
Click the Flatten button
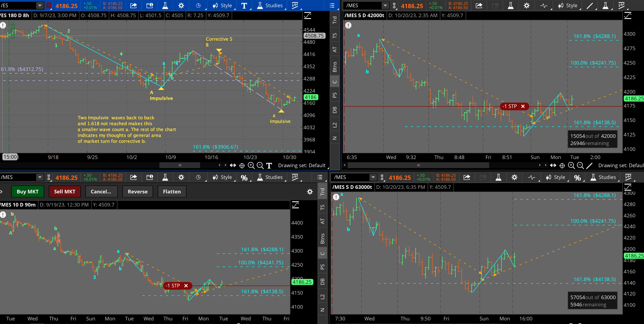point(172,192)
